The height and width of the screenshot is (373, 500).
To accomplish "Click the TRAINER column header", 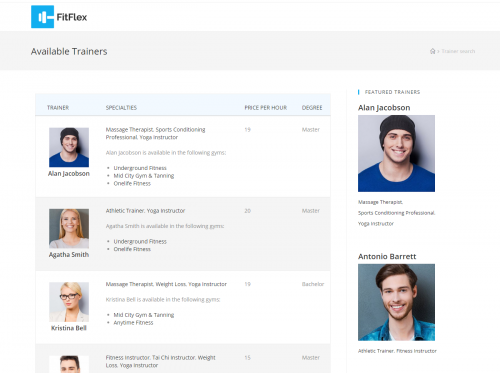I will click(x=58, y=108).
